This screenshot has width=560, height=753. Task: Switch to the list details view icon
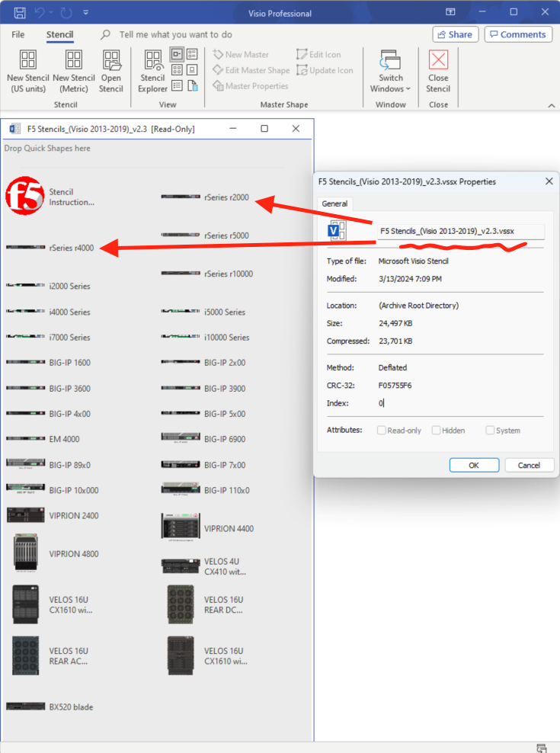[177, 86]
